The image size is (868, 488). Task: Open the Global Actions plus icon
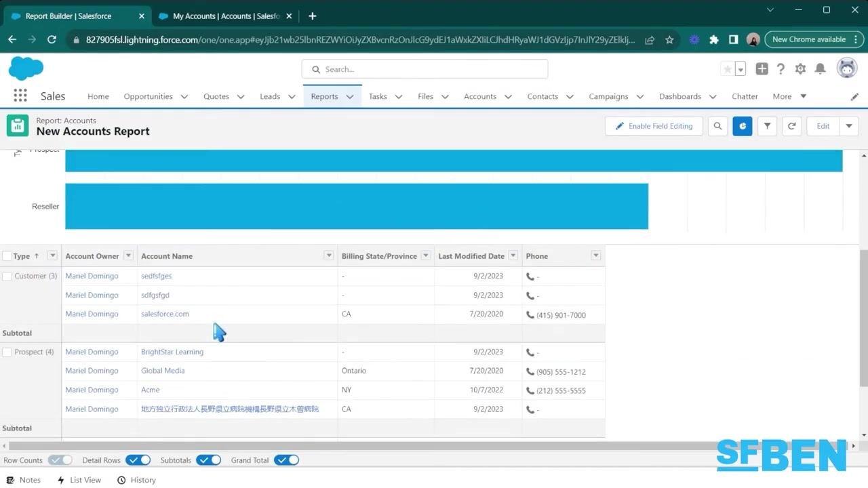pos(762,68)
